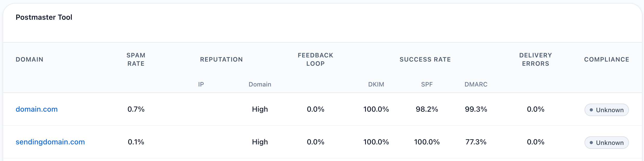
Task: Select the DMARC sub-column header
Action: pyautogui.click(x=476, y=84)
